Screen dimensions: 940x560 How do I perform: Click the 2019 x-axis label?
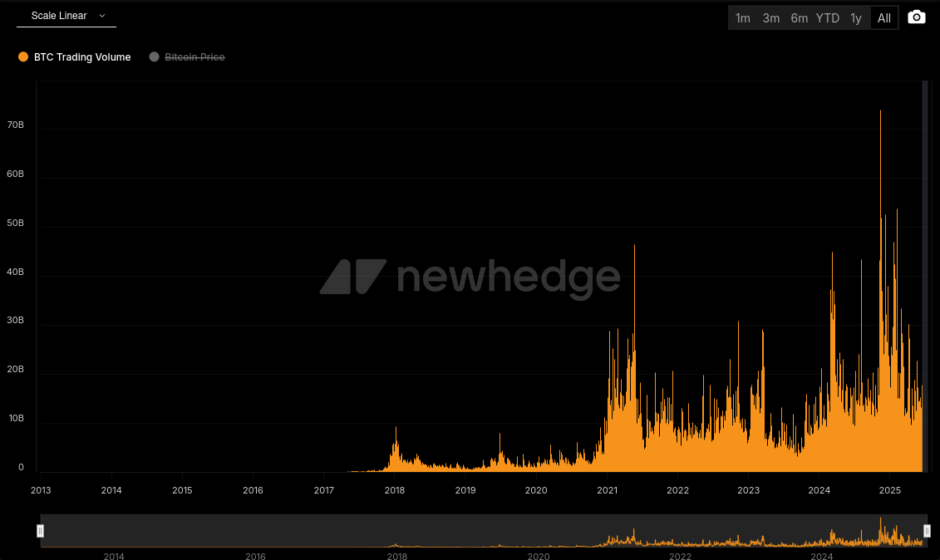tap(465, 490)
